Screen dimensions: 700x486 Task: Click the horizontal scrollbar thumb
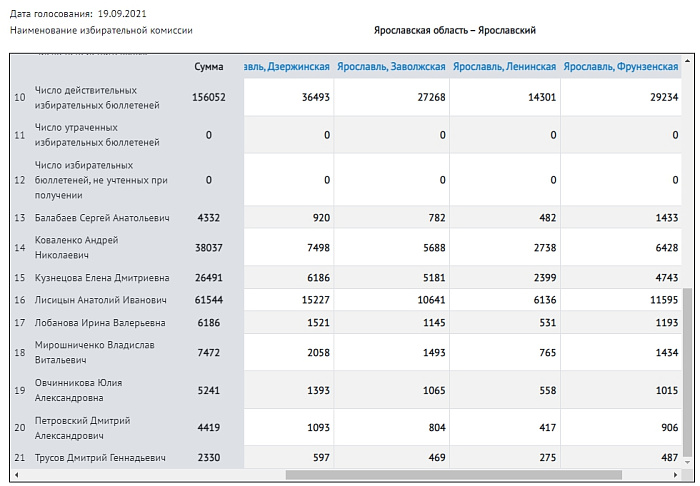click(x=454, y=474)
